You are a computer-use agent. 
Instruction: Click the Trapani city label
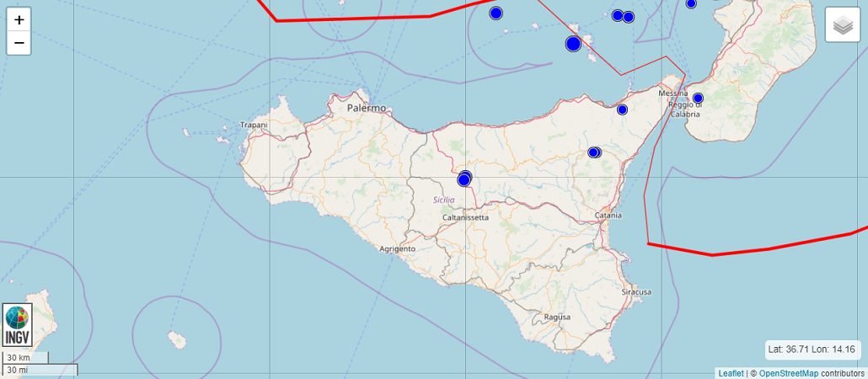[x=254, y=125]
